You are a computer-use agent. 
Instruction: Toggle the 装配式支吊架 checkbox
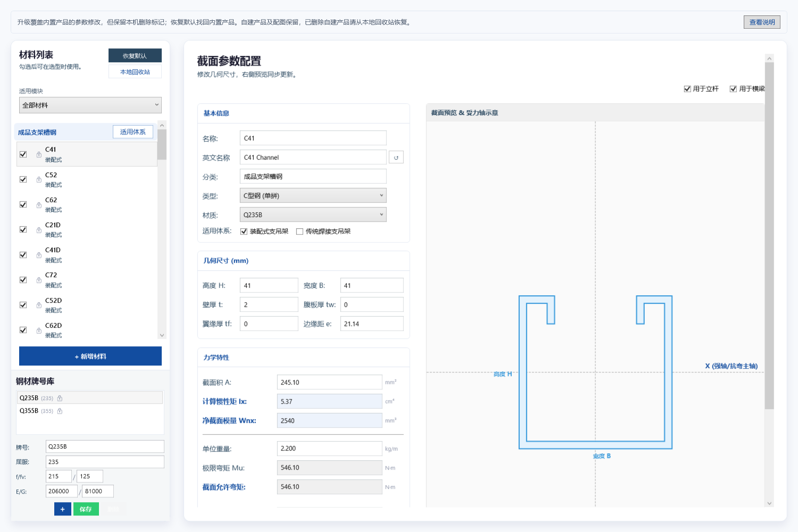tap(244, 231)
